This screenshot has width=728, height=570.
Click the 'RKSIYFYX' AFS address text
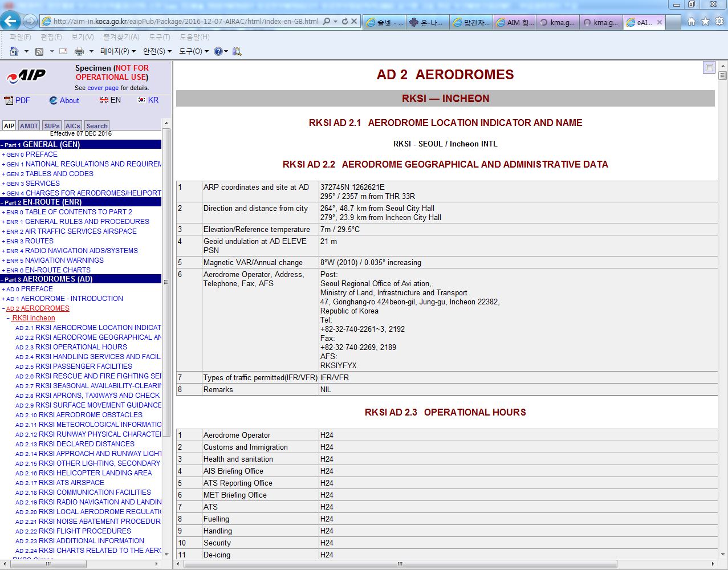point(338,365)
